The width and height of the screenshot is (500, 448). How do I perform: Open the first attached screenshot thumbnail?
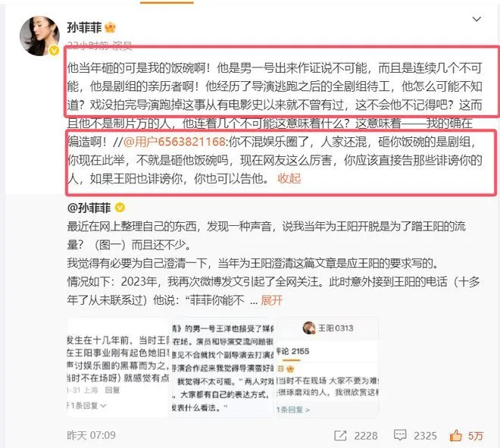[x=117, y=368]
